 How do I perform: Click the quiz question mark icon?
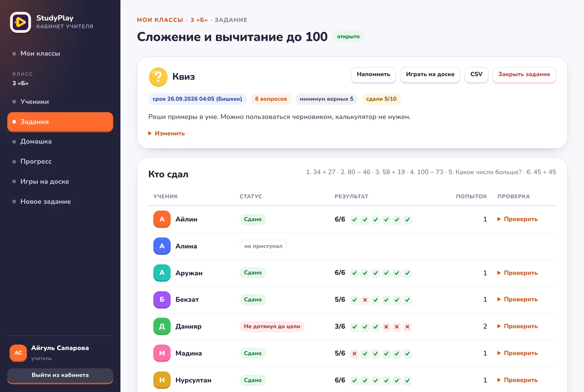click(x=158, y=77)
